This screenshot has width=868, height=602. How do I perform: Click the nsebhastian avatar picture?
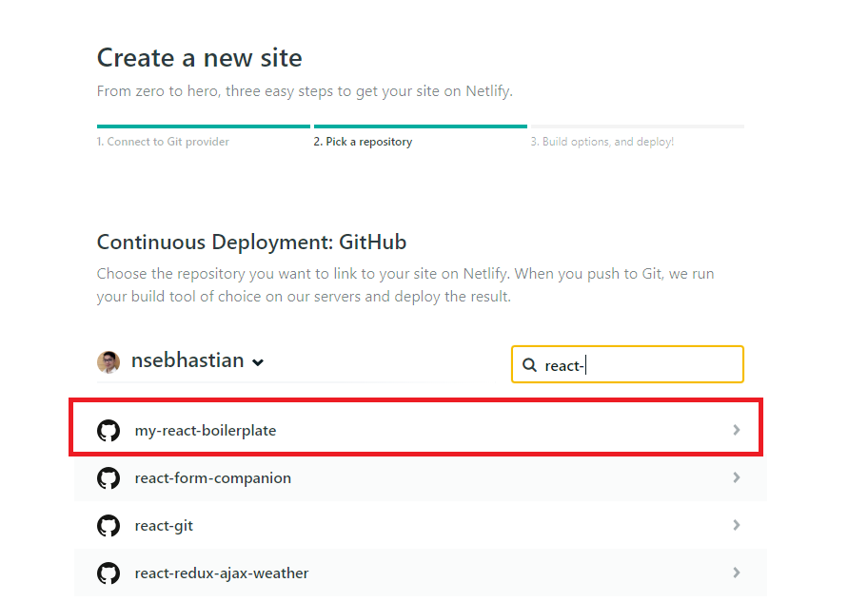pos(108,361)
